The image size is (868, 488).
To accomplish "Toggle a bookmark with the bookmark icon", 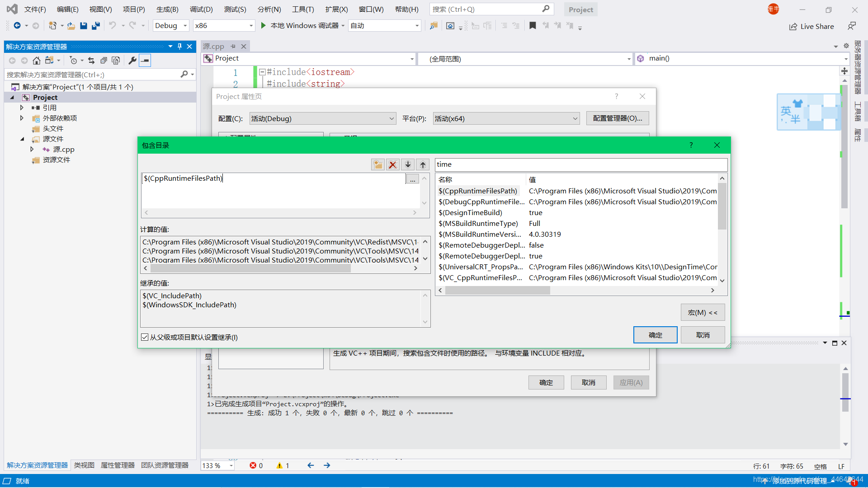I will point(533,26).
